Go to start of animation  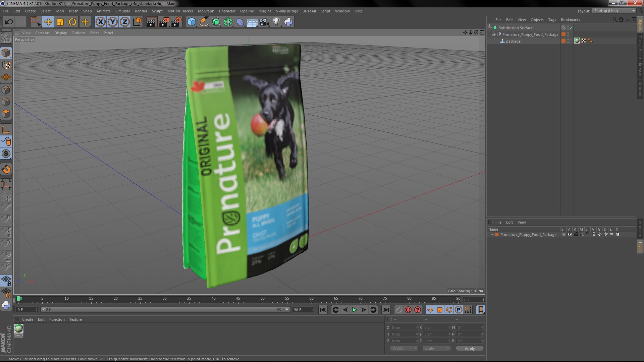(x=323, y=310)
